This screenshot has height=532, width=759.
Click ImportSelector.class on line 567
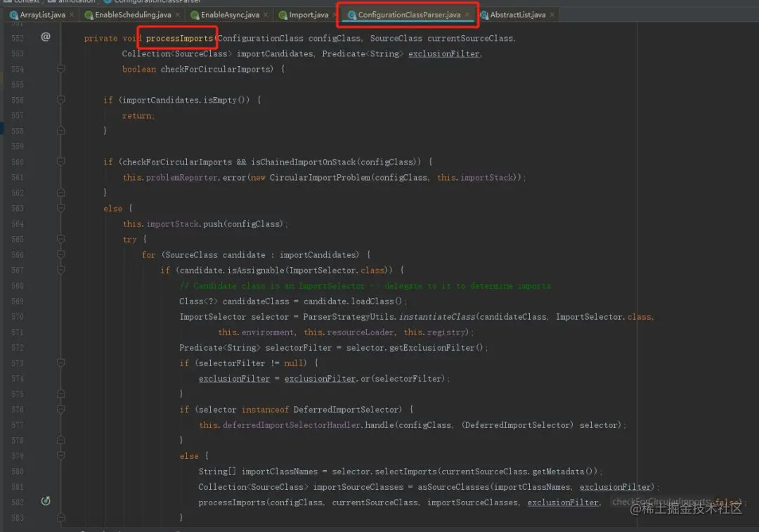(x=337, y=270)
